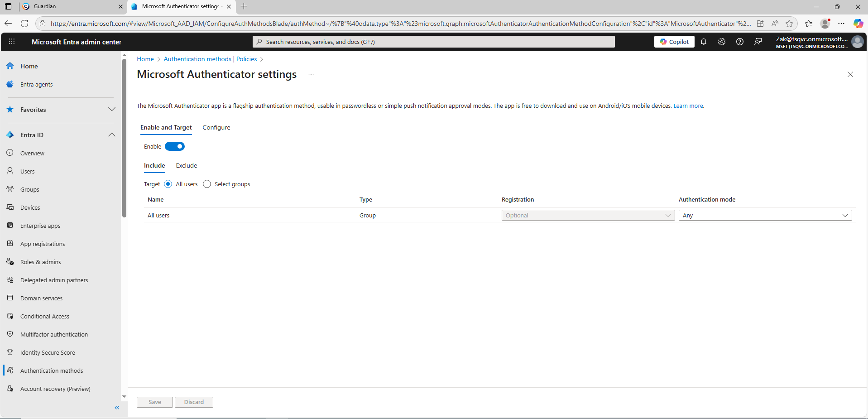
Task: Collapse the sidebar with double-chevron icon
Action: point(117,408)
